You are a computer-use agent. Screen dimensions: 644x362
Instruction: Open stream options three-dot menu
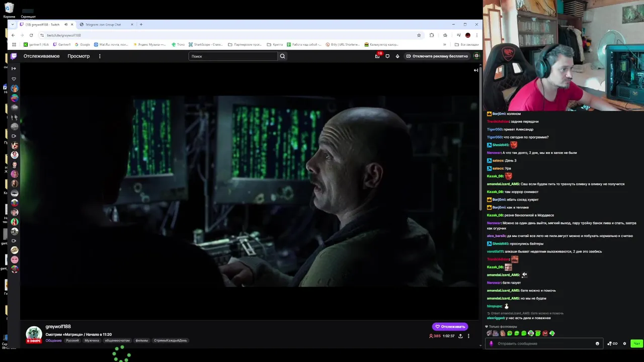[x=468, y=336]
